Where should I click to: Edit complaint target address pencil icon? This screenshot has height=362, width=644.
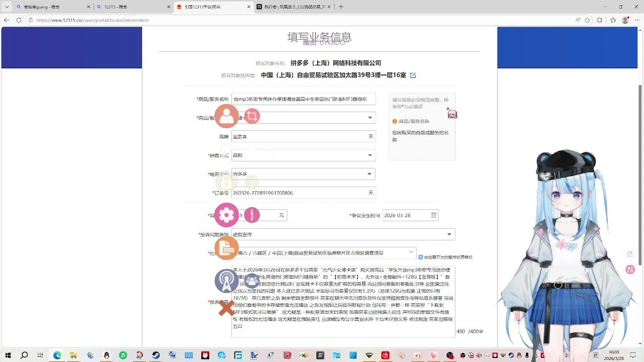pyautogui.click(x=413, y=75)
